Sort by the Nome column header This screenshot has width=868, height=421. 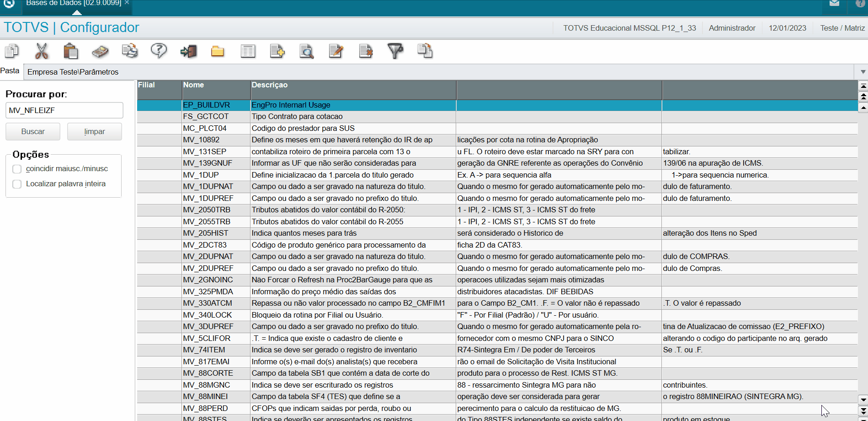216,90
